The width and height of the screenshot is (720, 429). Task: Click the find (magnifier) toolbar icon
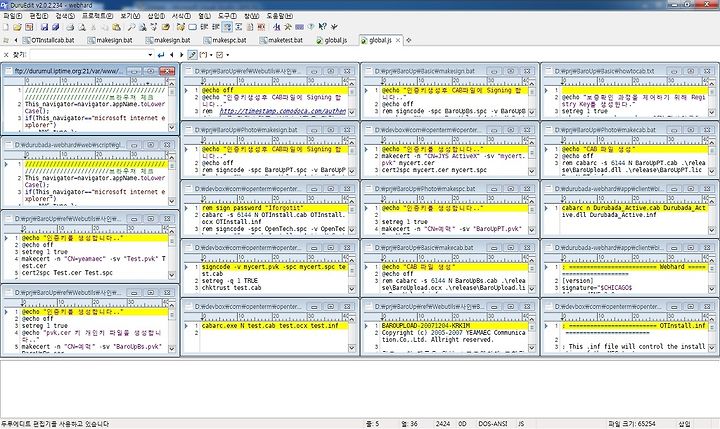131,27
